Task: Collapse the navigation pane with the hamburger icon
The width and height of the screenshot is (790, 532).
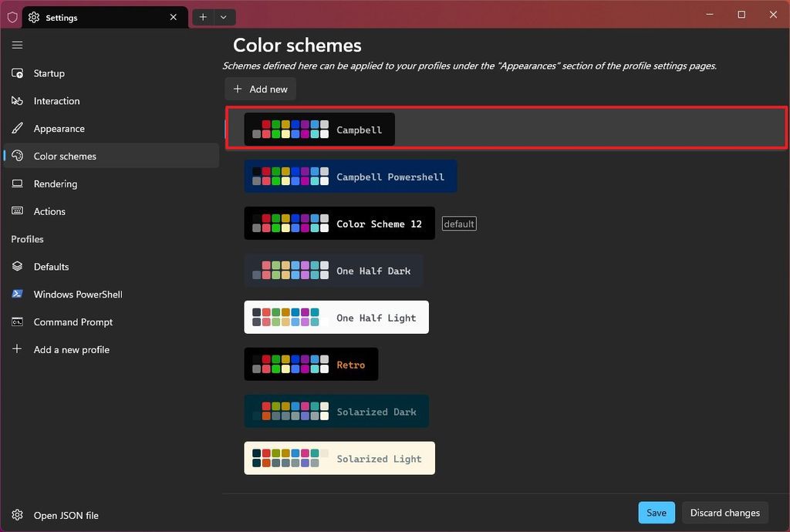Action: [x=17, y=45]
